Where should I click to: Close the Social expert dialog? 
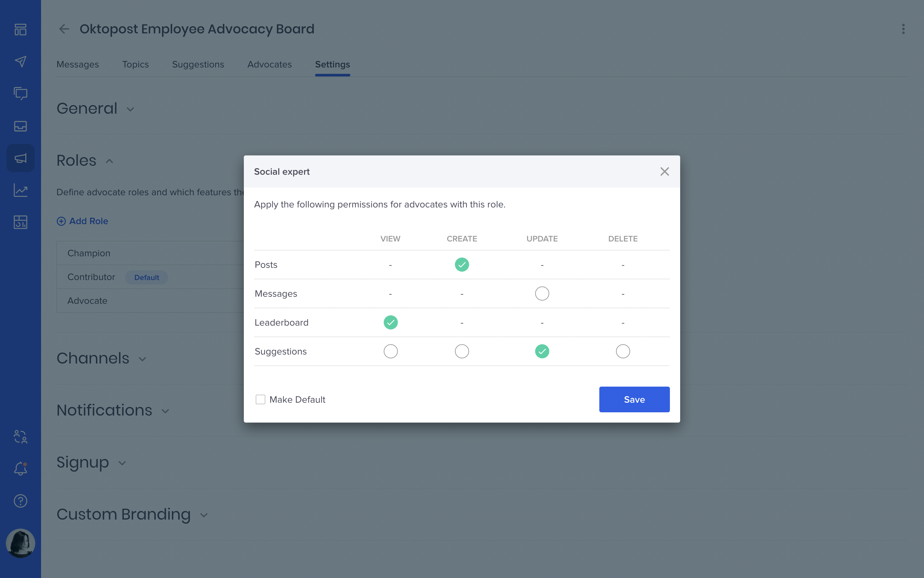pos(664,172)
